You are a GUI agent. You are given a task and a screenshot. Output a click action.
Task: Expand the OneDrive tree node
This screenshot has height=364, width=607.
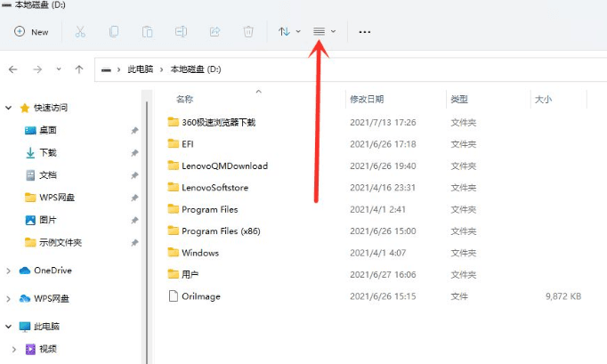[8, 271]
